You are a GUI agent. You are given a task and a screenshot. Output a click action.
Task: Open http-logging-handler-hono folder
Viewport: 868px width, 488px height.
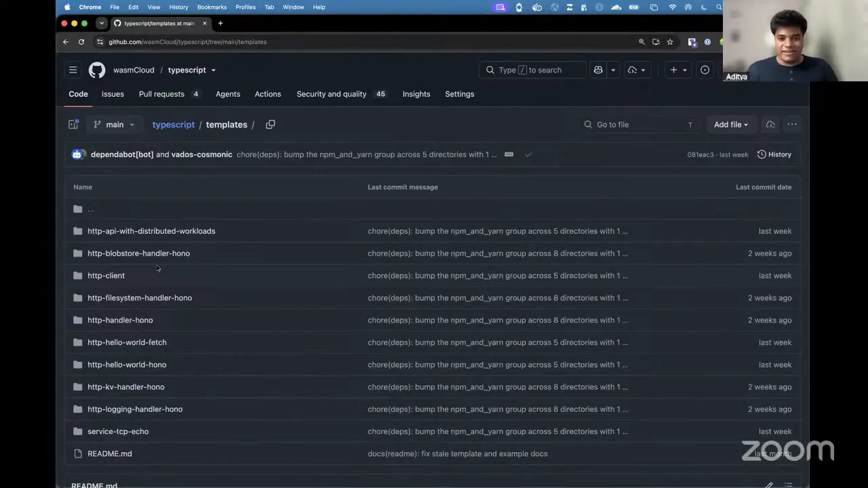point(135,409)
